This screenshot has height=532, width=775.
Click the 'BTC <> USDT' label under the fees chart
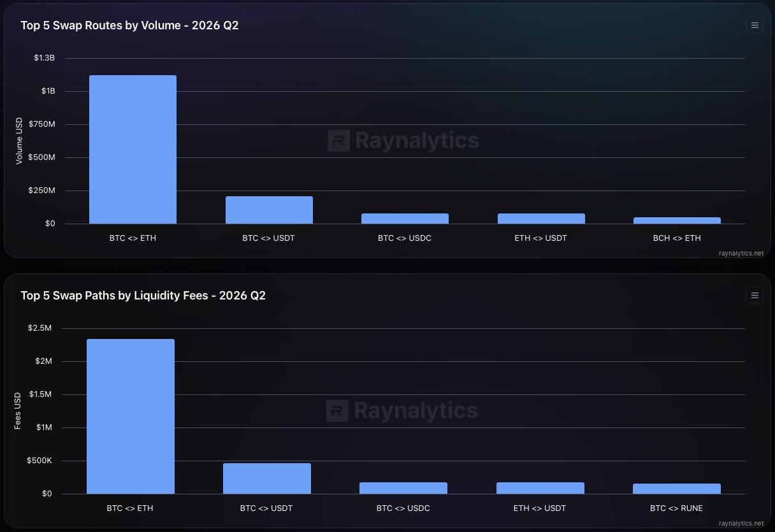coord(266,508)
